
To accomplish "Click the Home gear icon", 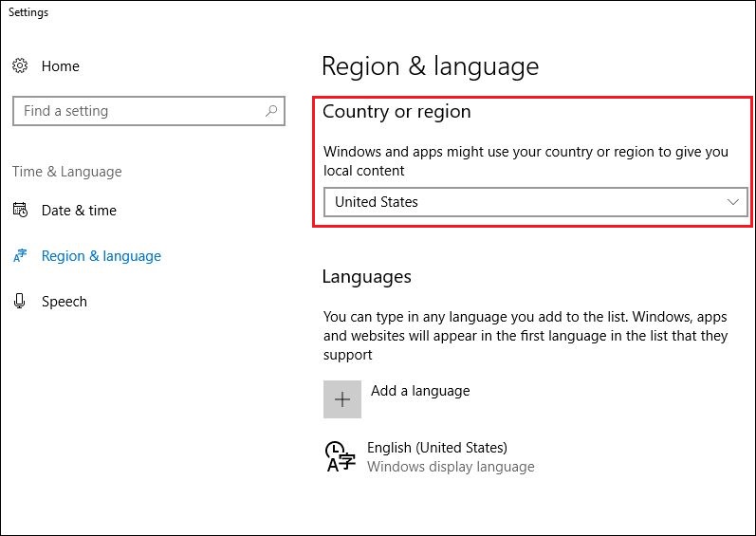I will click(x=20, y=65).
